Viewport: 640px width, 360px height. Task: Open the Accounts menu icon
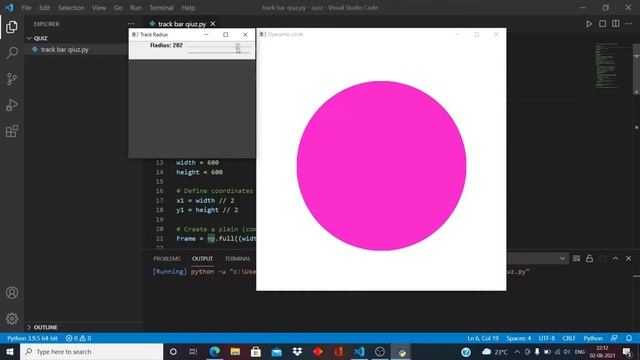click(12, 293)
